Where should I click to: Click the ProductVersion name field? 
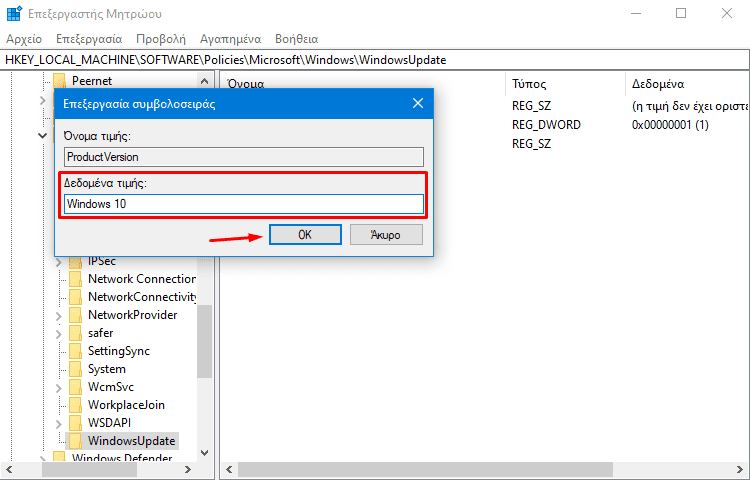point(244,157)
